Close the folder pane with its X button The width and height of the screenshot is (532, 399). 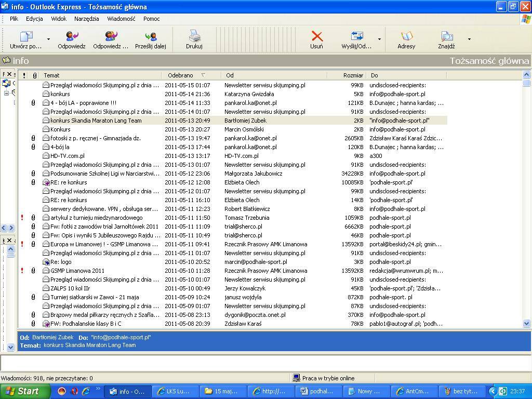[x=9, y=74]
